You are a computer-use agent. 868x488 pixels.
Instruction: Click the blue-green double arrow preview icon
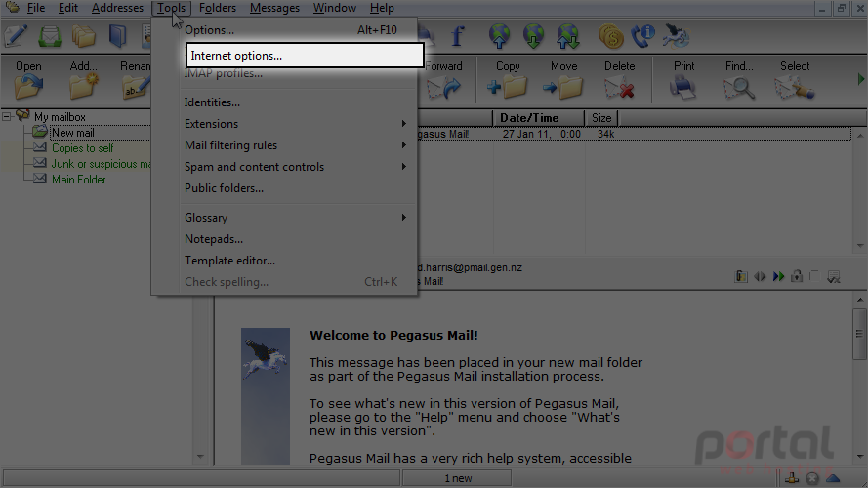tap(779, 276)
